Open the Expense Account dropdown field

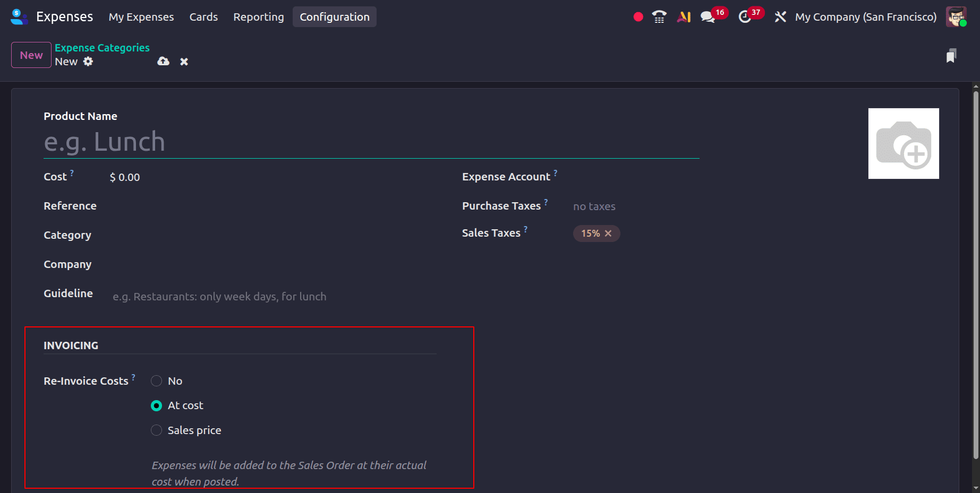coord(636,177)
